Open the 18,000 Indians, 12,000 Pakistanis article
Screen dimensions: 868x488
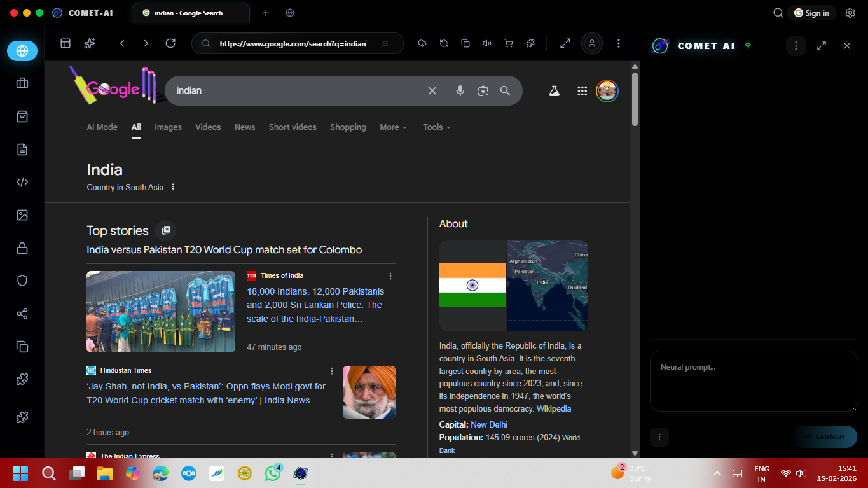coord(315,305)
